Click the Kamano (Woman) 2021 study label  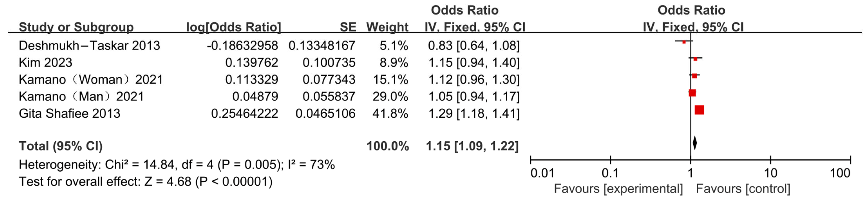[91, 80]
